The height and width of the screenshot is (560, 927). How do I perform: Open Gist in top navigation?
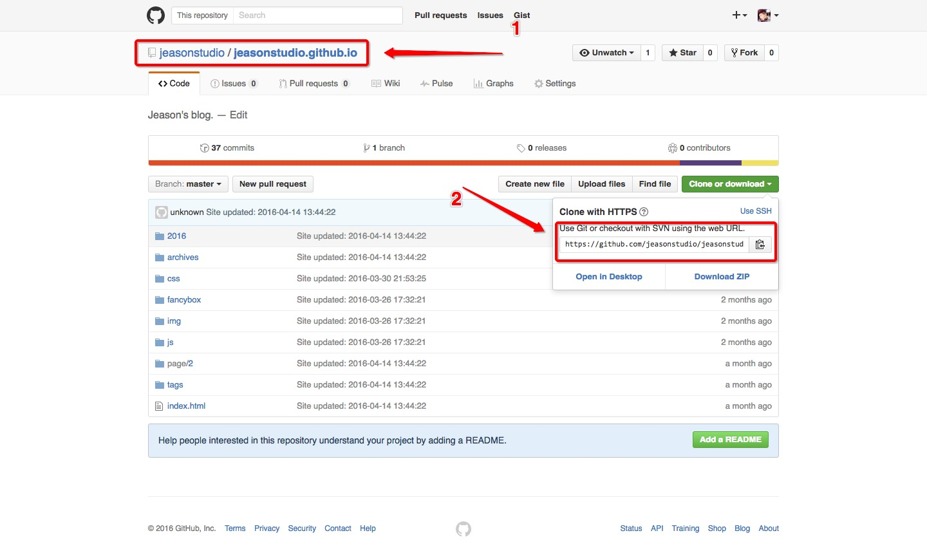click(522, 15)
